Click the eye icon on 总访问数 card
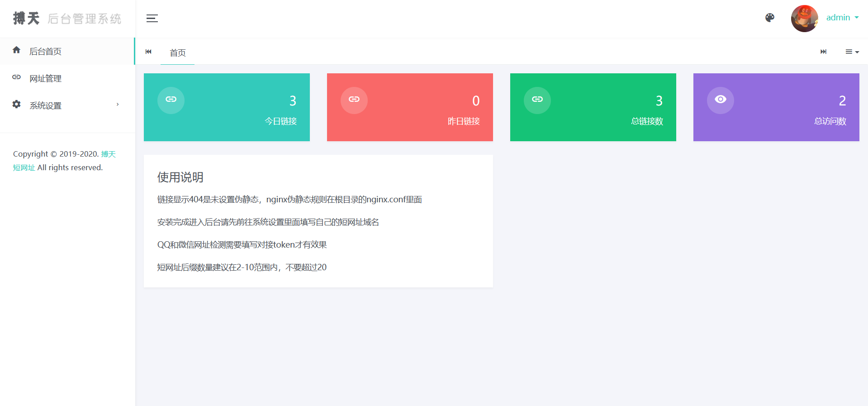 pos(721,100)
